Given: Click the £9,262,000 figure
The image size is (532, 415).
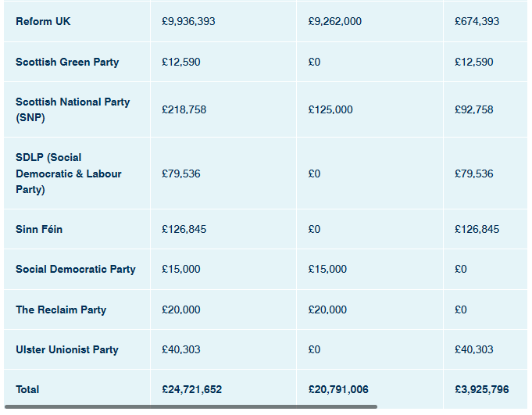Looking at the screenshot, I should coord(335,21).
